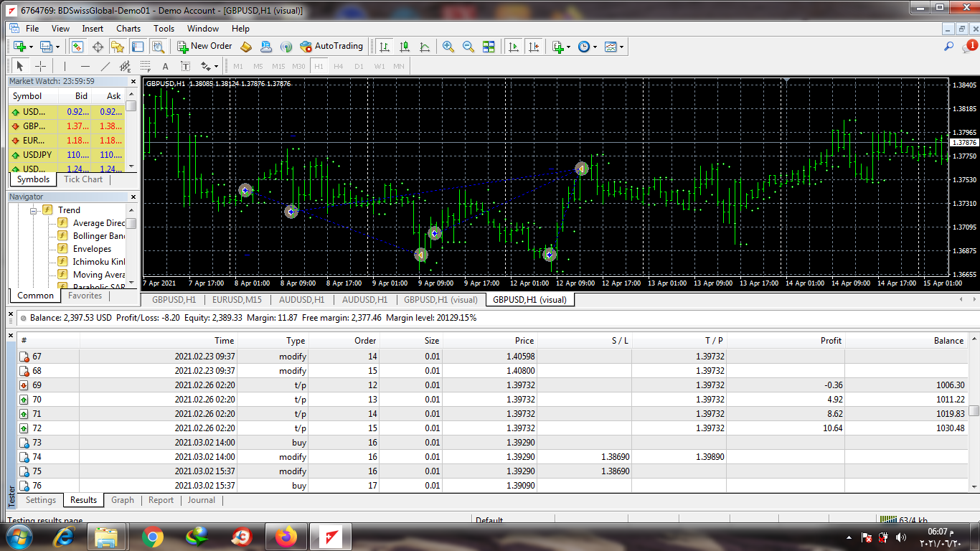Open Firefox from the taskbar
The height and width of the screenshot is (551, 980).
click(x=285, y=537)
